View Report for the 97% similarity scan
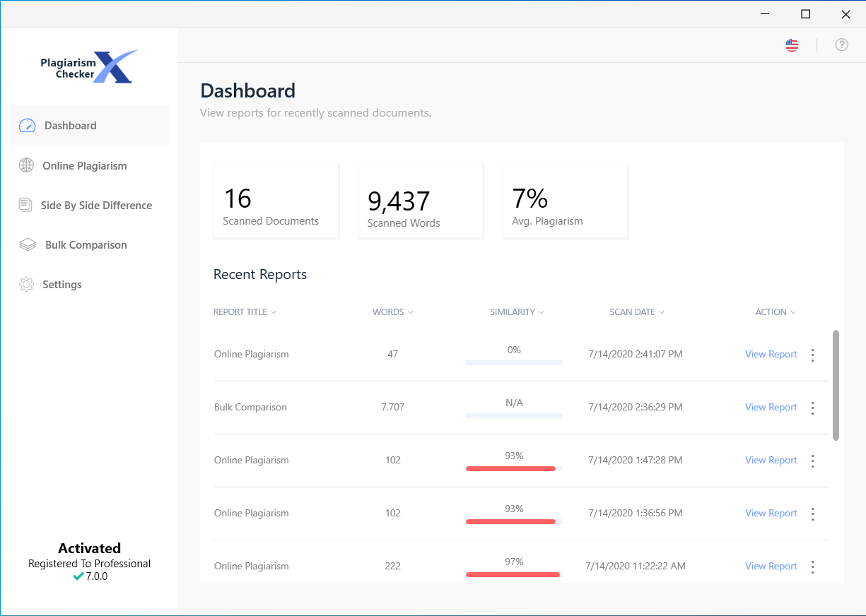 pyautogui.click(x=771, y=567)
